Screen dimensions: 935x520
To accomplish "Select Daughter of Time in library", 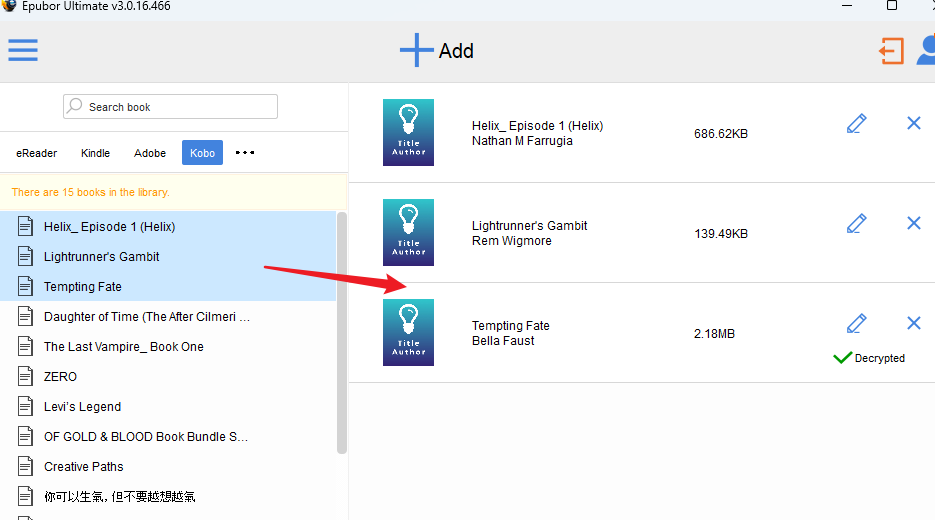I will coord(168,317).
